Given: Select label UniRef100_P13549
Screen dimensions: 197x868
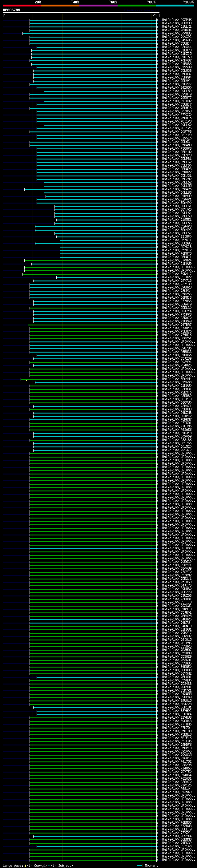Looking at the screenshot, I should pyautogui.click(x=176, y=792).
